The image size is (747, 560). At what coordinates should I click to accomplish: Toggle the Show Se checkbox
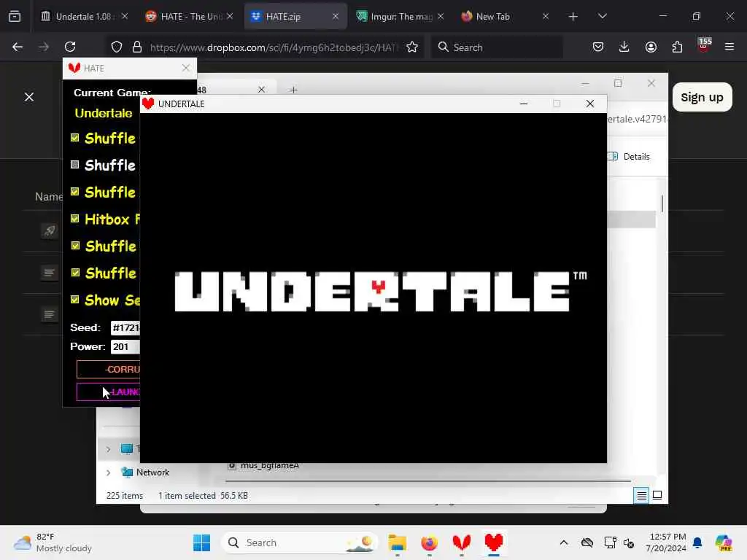pyautogui.click(x=75, y=300)
